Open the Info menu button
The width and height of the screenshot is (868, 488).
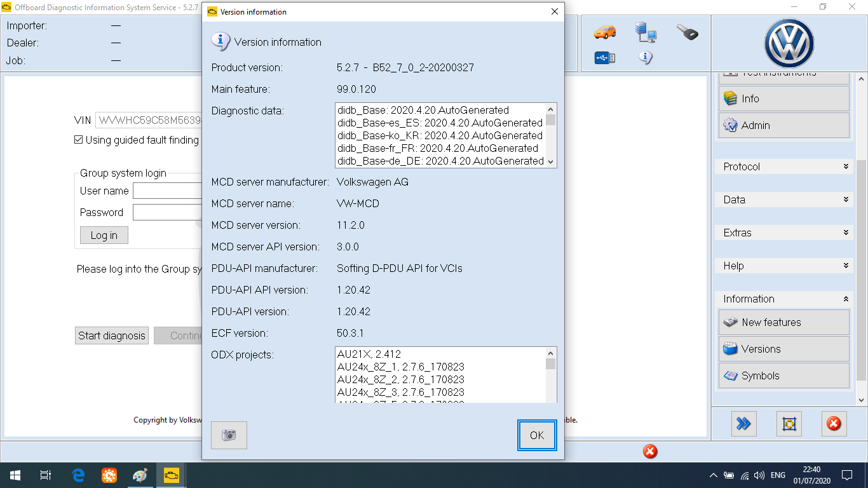coord(784,98)
